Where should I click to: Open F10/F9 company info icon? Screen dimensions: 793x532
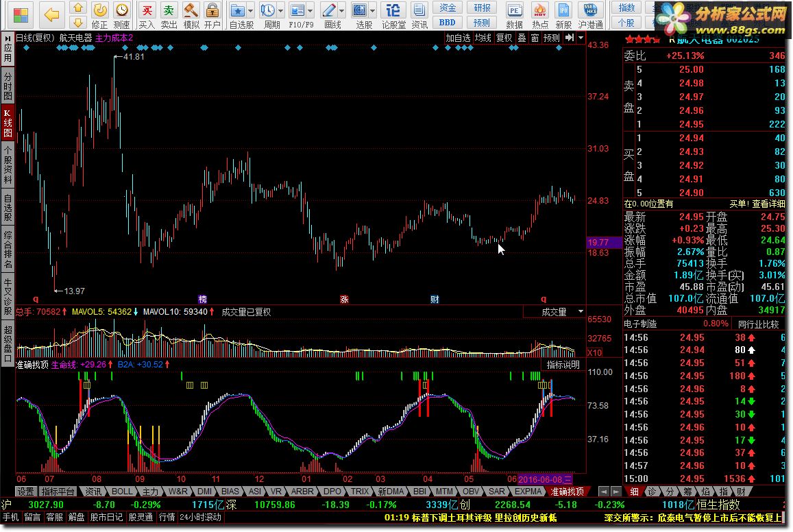[x=298, y=16]
